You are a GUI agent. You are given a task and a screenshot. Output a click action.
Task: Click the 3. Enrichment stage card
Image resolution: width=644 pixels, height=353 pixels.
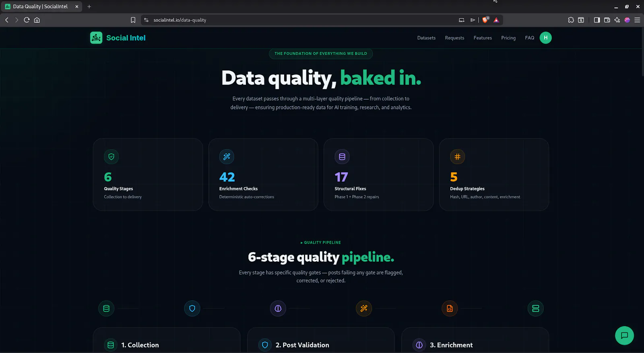[x=475, y=340]
